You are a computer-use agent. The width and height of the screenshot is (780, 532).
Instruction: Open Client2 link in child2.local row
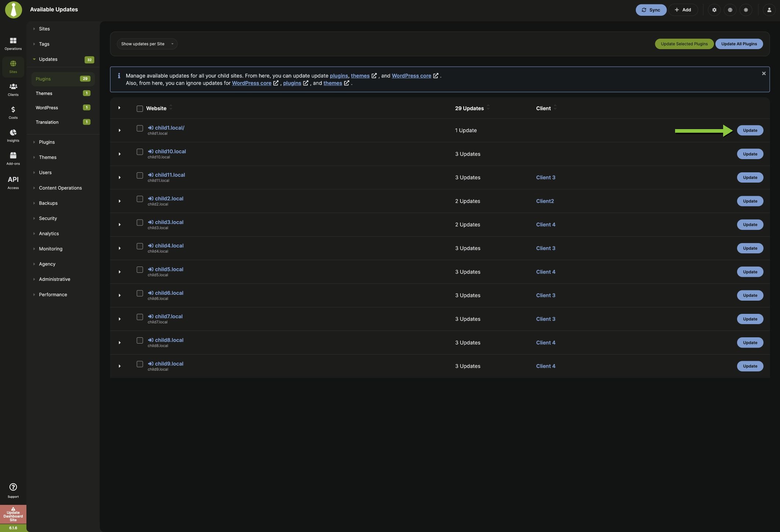[545, 201]
